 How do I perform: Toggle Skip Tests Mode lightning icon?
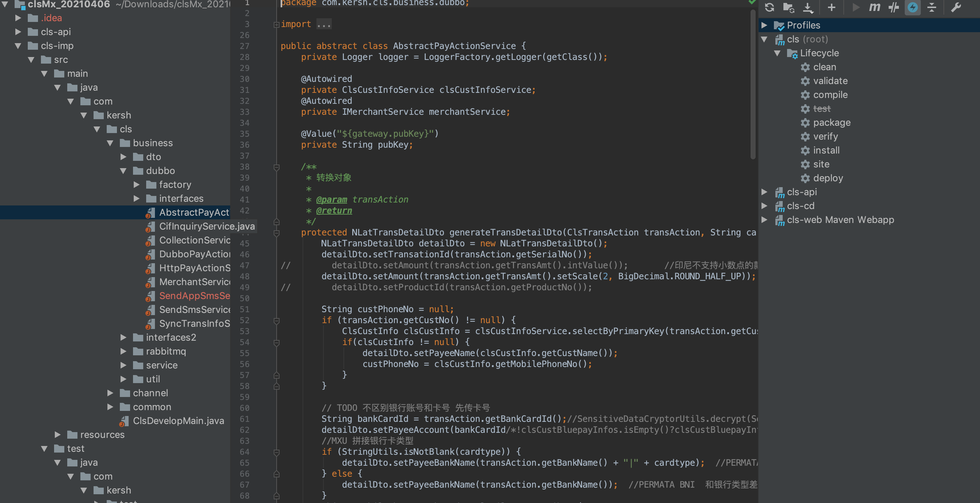click(913, 7)
